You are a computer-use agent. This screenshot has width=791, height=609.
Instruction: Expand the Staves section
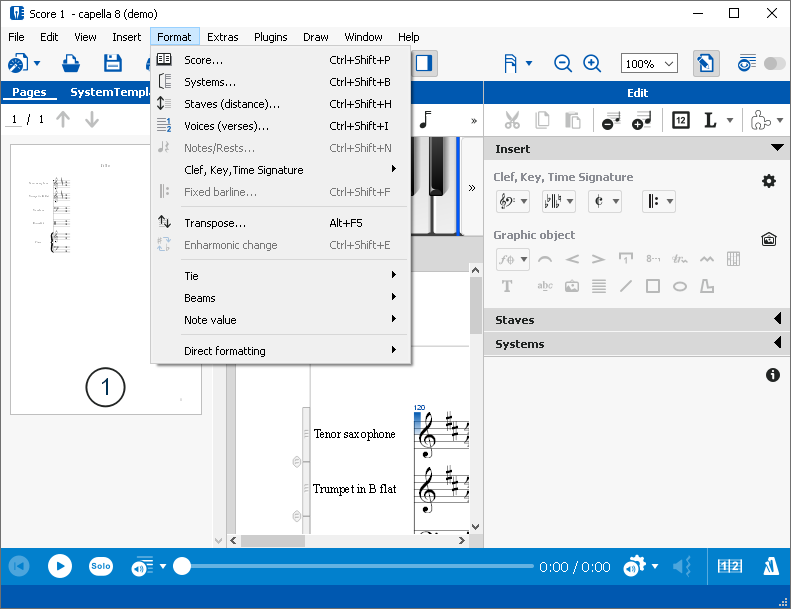pyautogui.click(x=637, y=319)
